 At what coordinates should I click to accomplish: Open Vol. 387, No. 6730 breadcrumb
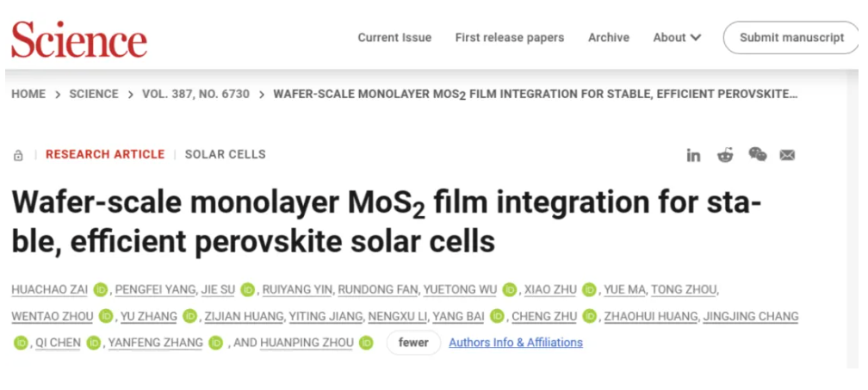[x=196, y=94]
